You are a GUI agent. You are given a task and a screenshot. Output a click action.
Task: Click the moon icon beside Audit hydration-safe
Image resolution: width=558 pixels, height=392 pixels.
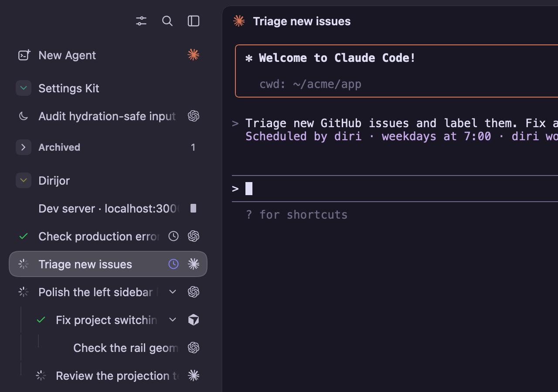point(24,116)
